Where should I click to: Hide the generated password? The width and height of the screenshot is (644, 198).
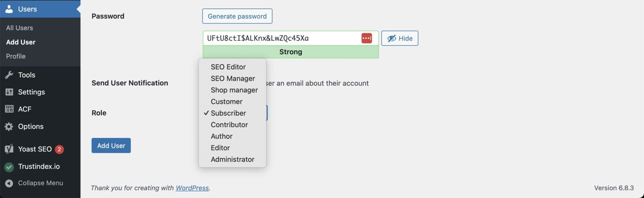pos(399,38)
